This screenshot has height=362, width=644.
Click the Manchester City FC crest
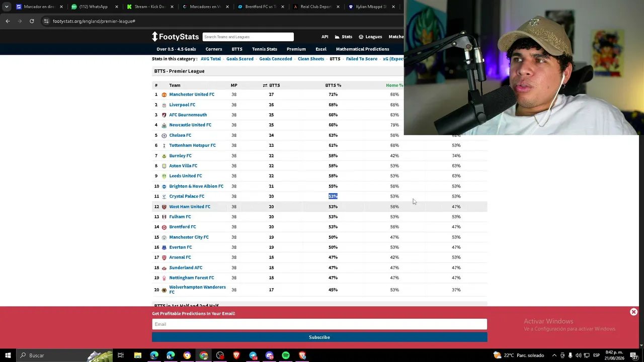(164, 237)
